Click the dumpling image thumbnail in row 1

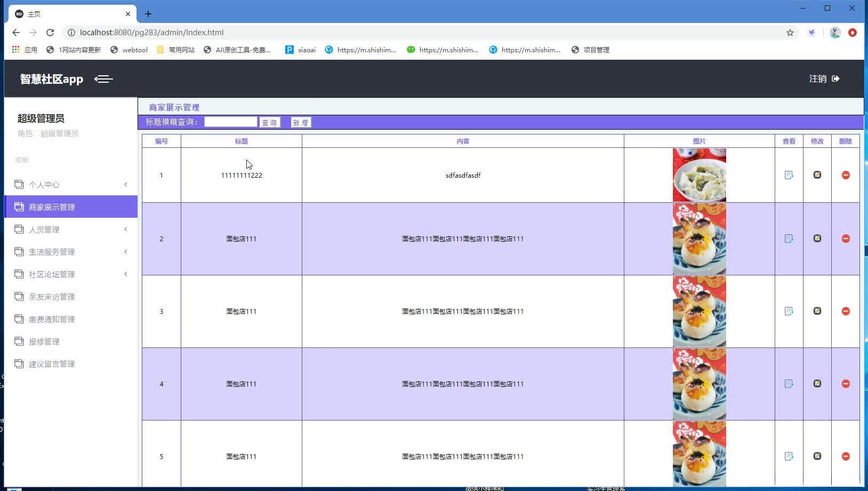tap(698, 175)
